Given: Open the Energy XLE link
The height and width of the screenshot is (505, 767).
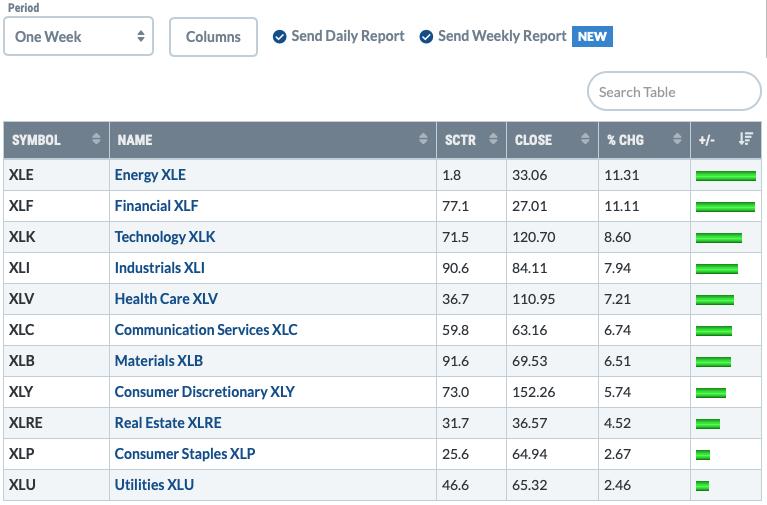Looking at the screenshot, I should [150, 175].
